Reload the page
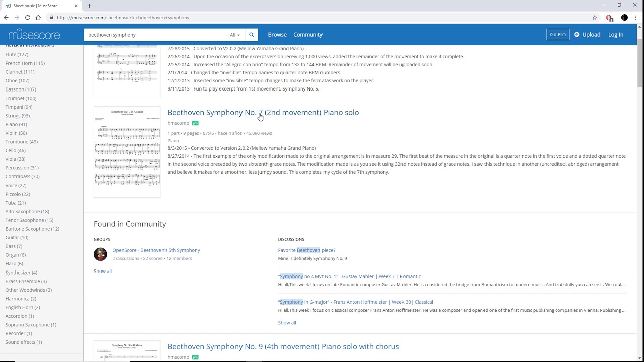Viewport: 644px width, 362px height. tap(27, 18)
